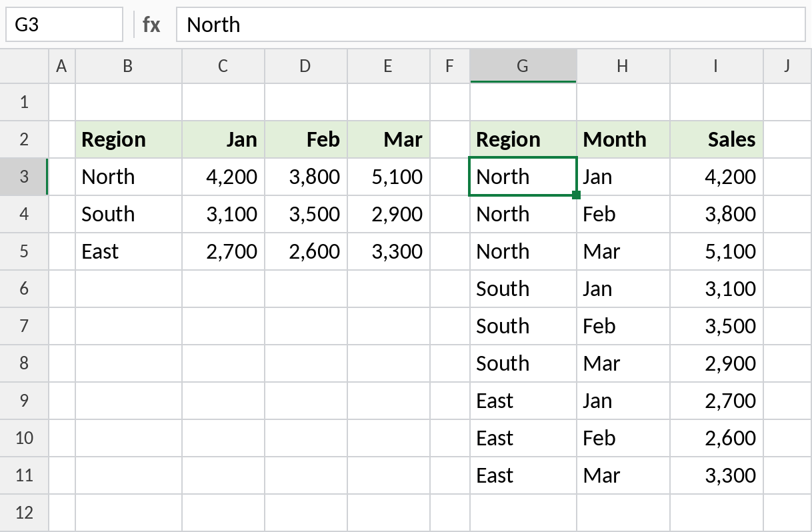Select column B header
Image resolution: width=812 pixels, height=532 pixels.
(129, 65)
